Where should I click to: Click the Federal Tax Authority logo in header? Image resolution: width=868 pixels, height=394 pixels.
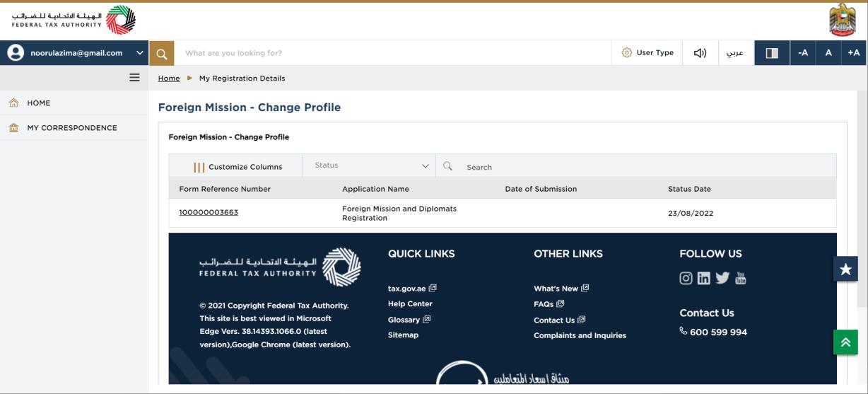[74, 19]
